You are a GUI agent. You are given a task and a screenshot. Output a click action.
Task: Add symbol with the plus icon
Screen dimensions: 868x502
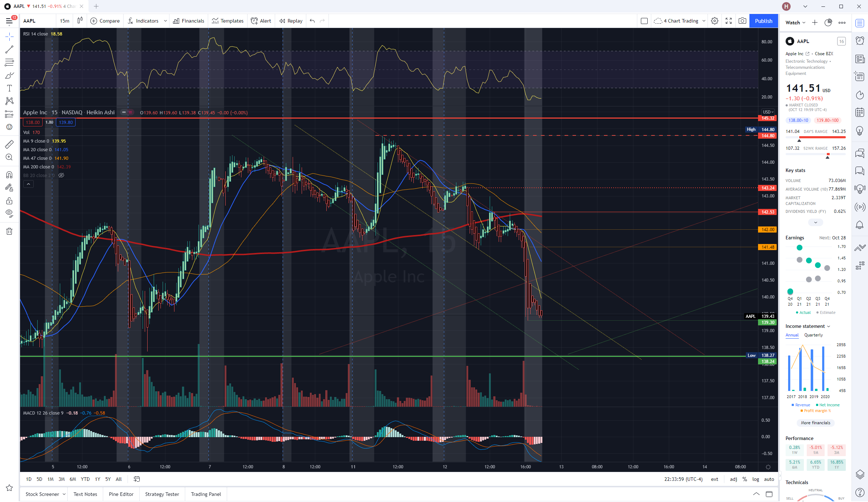(x=815, y=23)
